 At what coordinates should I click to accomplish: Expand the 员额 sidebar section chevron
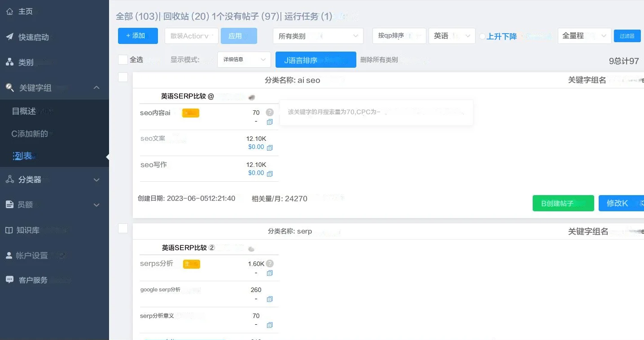96,205
